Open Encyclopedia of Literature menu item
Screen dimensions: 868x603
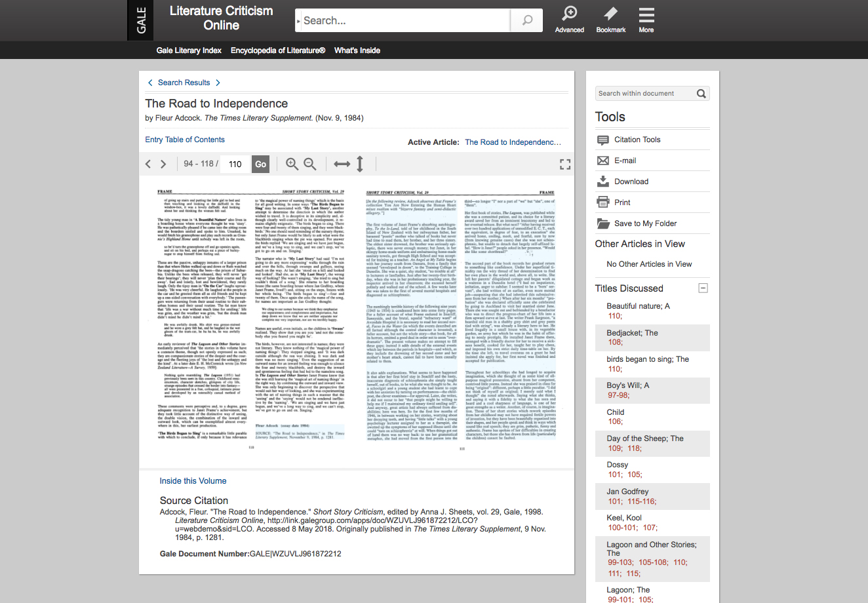[x=278, y=50]
